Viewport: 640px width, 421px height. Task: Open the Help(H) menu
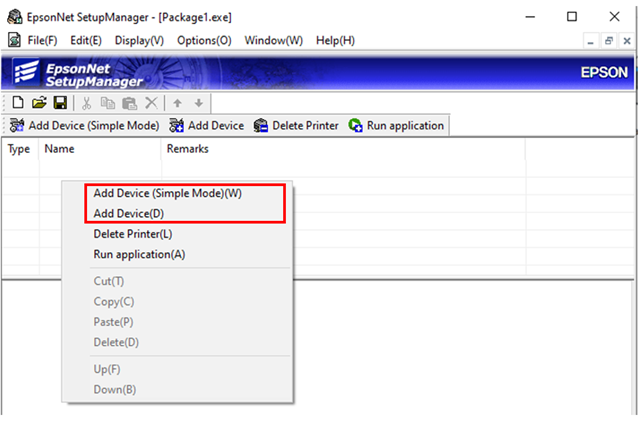335,40
